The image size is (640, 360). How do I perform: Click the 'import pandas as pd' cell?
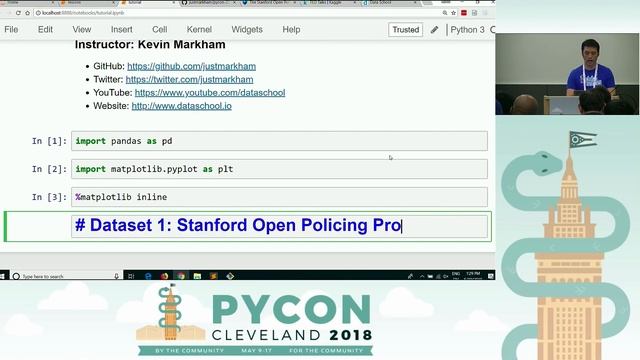click(279, 141)
